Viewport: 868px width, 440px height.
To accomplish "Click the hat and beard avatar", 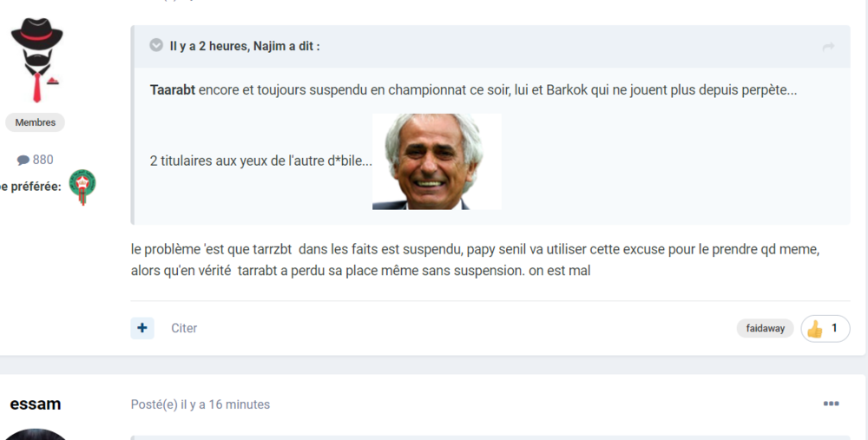I will pos(36,61).
